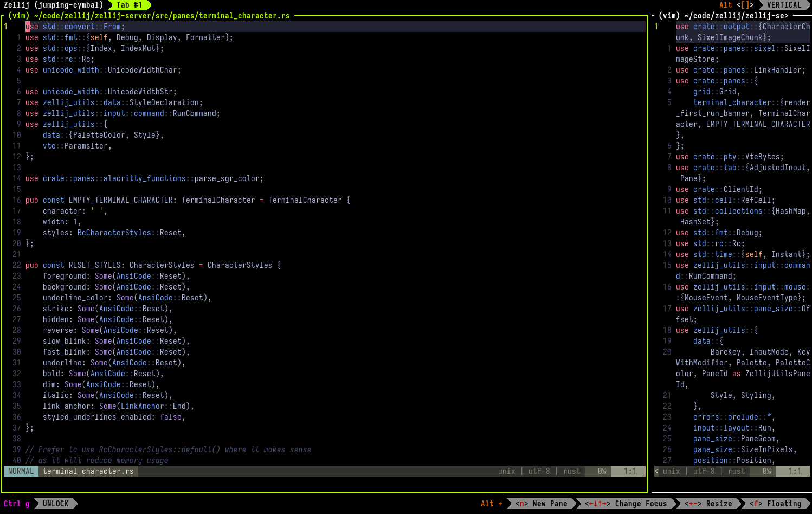Click RcCharacterStyles on the styles line
The height and width of the screenshot is (514, 812).
click(114, 233)
